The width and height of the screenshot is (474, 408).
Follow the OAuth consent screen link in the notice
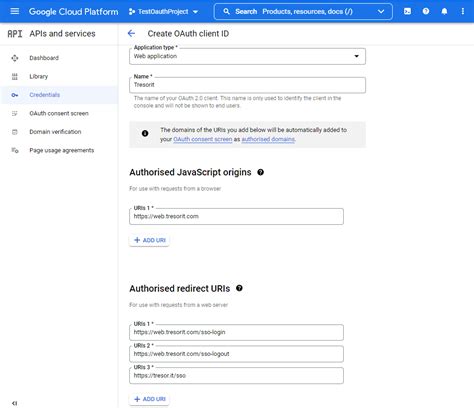(203, 139)
